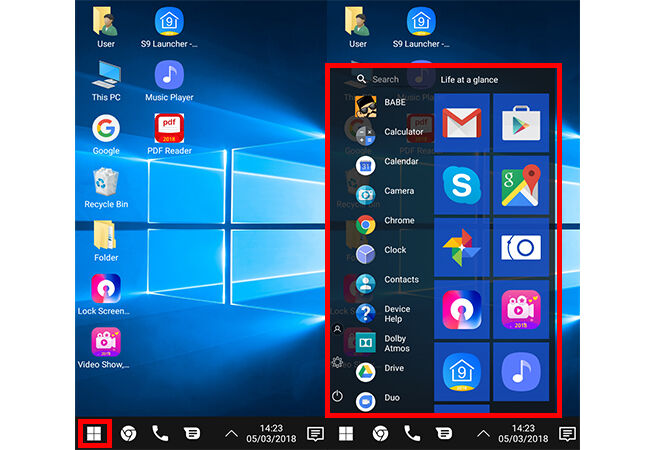Select Calculator in the app list
Screen dimensions: 650x450
point(390,134)
